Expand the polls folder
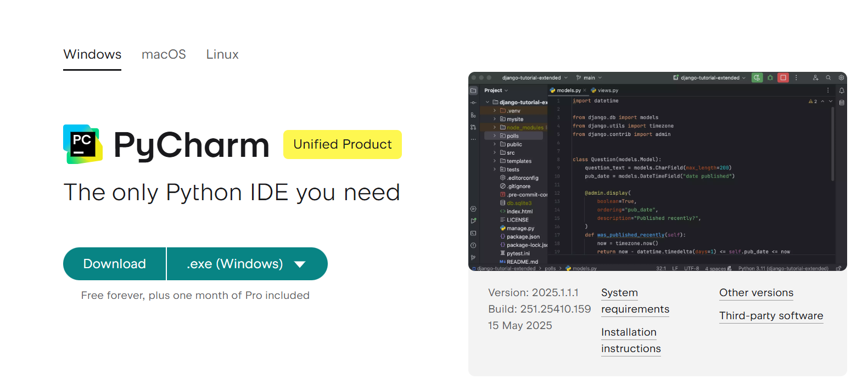868x385 pixels. [495, 136]
